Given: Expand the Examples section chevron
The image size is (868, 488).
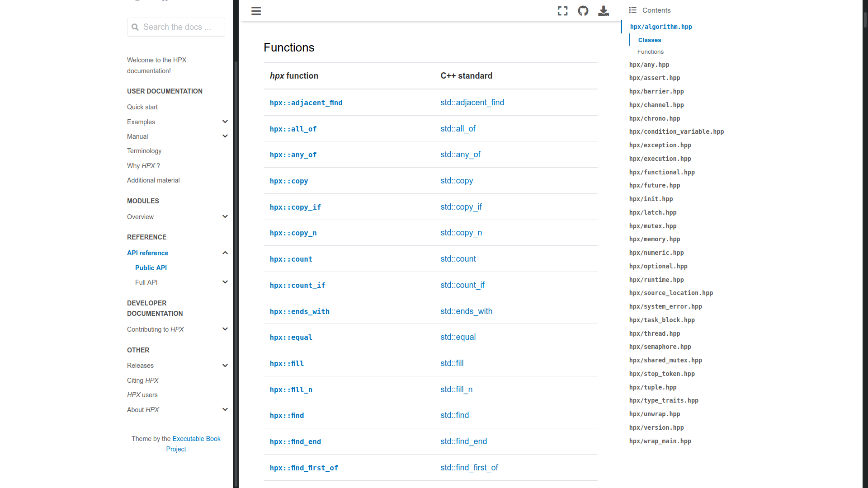Looking at the screenshot, I should click(225, 122).
